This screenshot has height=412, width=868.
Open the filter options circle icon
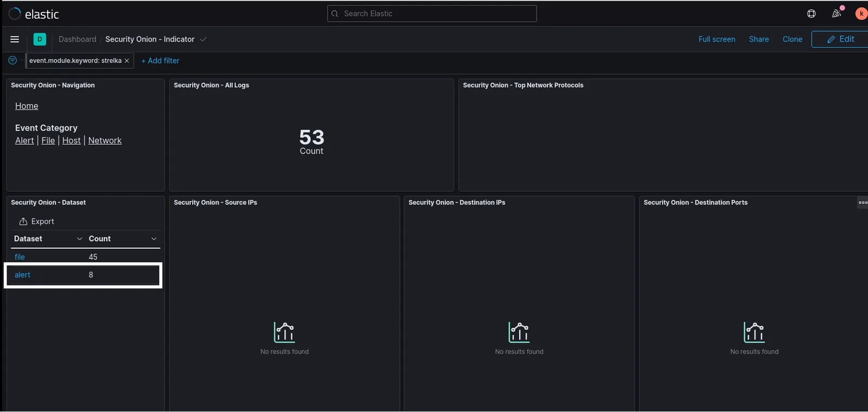(12, 60)
